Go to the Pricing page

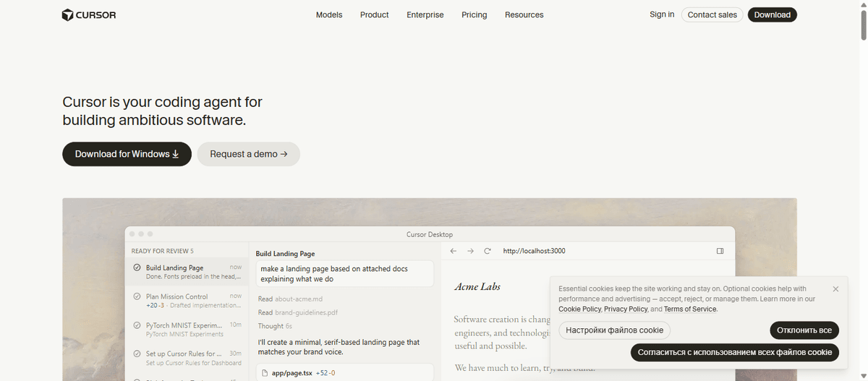pyautogui.click(x=475, y=14)
